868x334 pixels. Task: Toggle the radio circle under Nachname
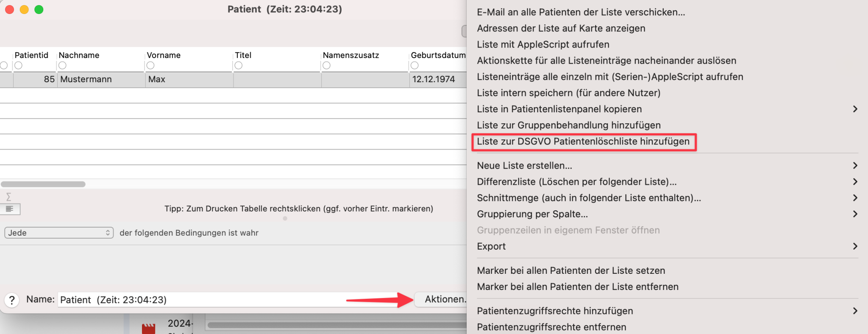[x=62, y=65]
